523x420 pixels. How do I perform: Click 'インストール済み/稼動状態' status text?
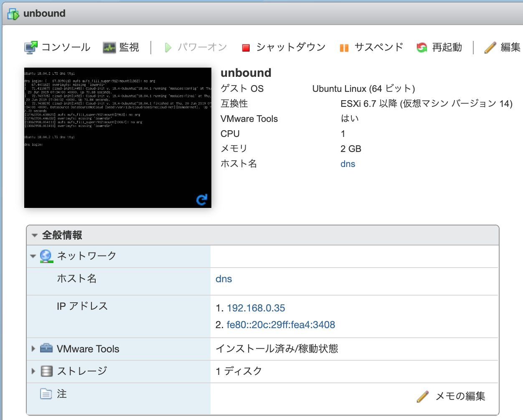pyautogui.click(x=277, y=349)
